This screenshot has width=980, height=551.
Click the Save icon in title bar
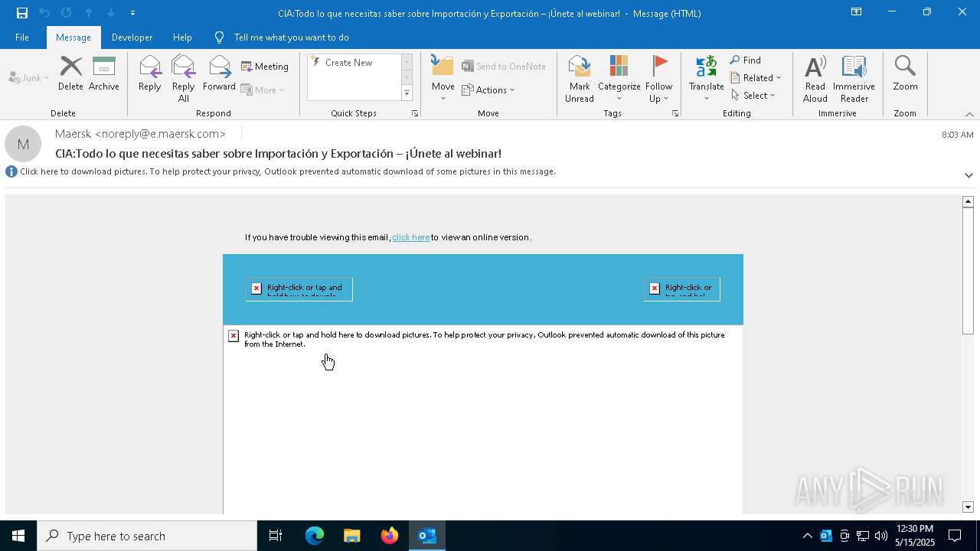[x=22, y=13]
